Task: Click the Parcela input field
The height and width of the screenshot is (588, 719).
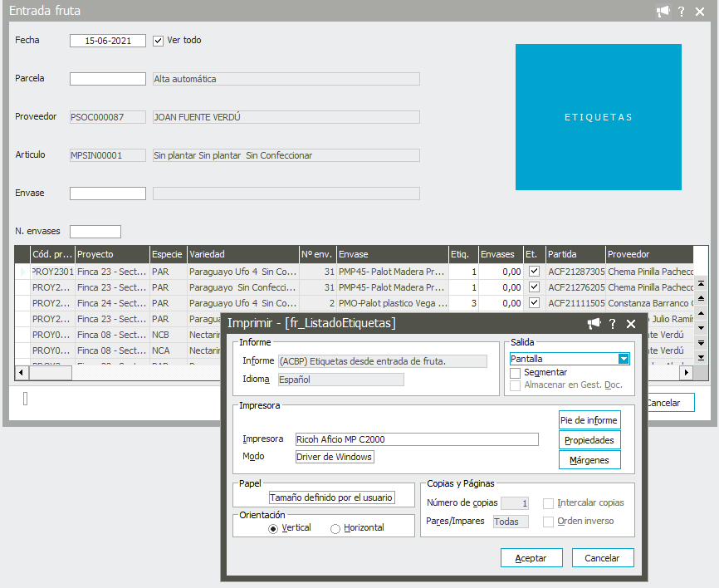Action: [x=108, y=79]
